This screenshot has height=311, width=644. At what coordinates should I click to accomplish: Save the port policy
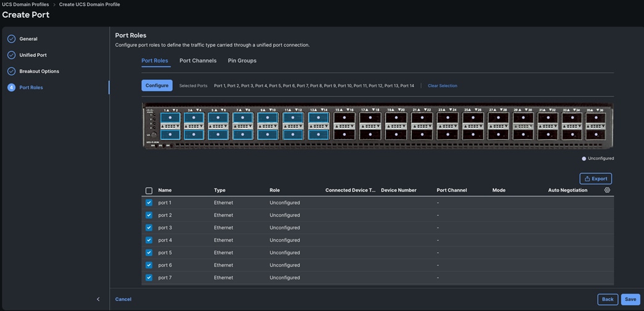630,299
